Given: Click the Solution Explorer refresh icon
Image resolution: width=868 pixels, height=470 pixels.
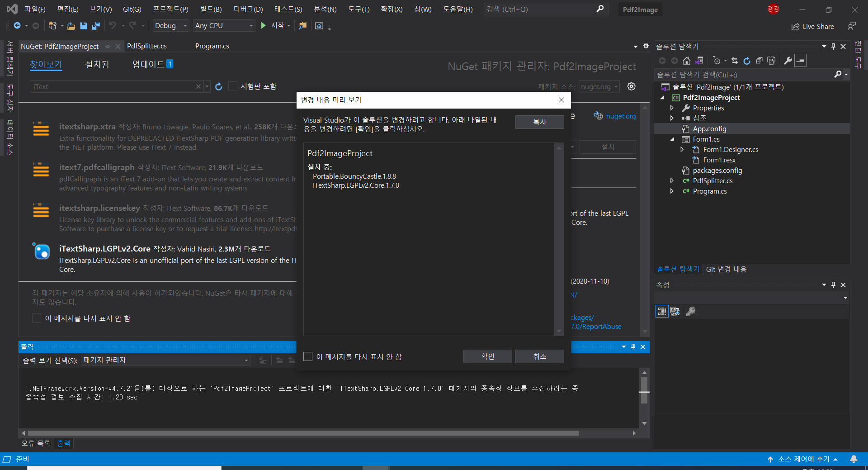Looking at the screenshot, I should (x=747, y=61).
